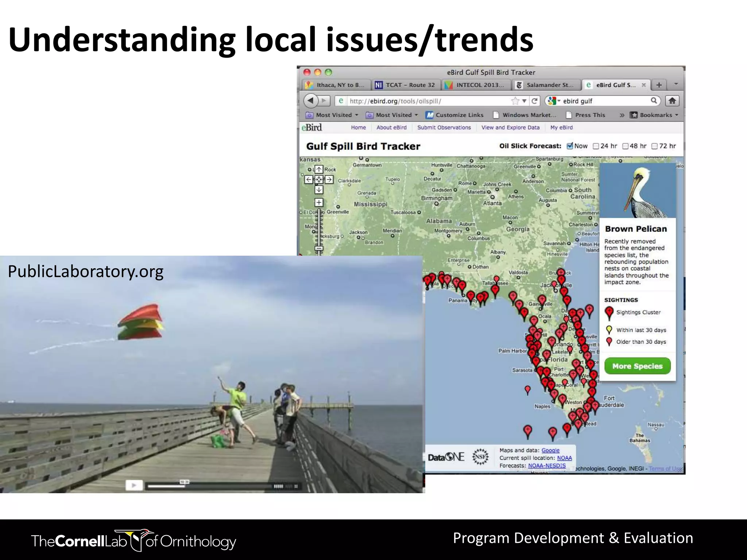Play the pier kite video

coord(134,485)
